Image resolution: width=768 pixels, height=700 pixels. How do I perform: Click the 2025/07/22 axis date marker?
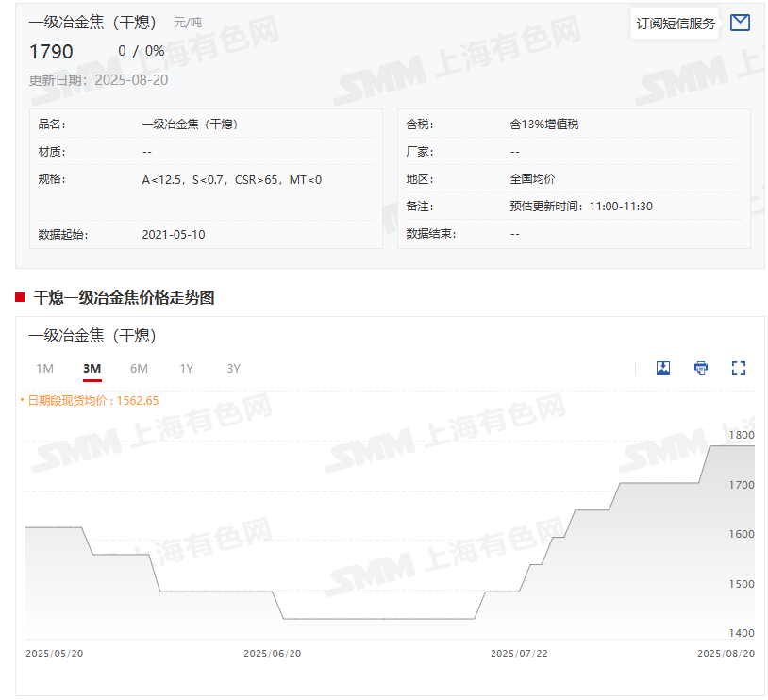(519, 653)
